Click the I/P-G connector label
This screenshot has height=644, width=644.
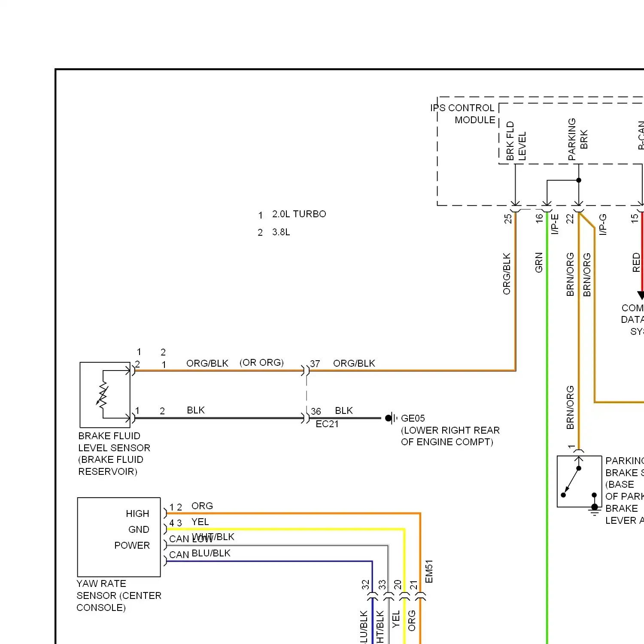tap(603, 225)
